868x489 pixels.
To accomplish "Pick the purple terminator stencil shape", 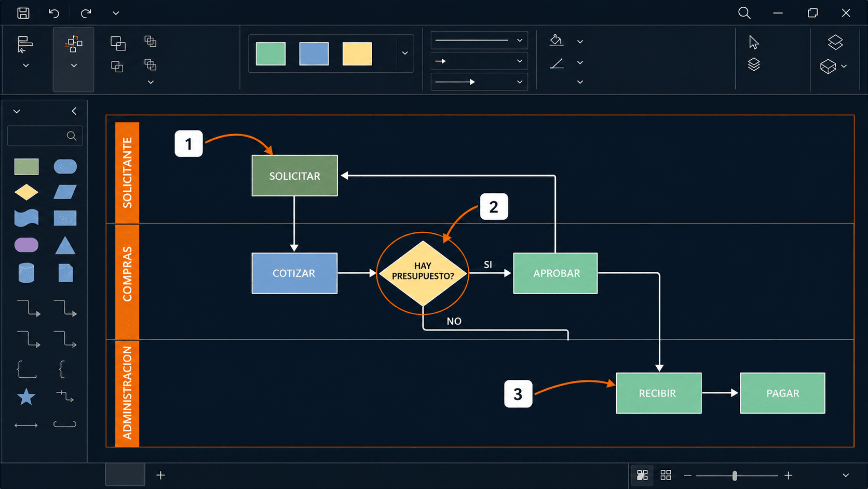I will point(26,245).
